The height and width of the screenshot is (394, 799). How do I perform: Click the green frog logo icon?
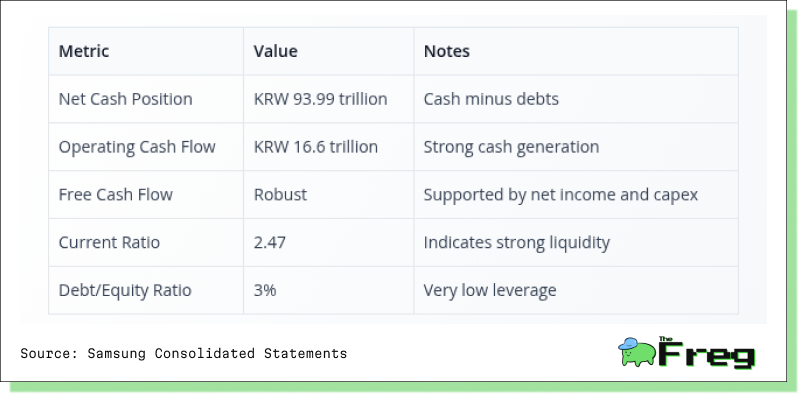click(x=637, y=352)
